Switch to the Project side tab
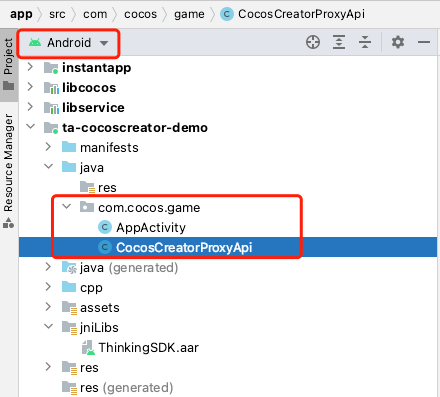Screen dimensions: 440x397 pos(8,64)
